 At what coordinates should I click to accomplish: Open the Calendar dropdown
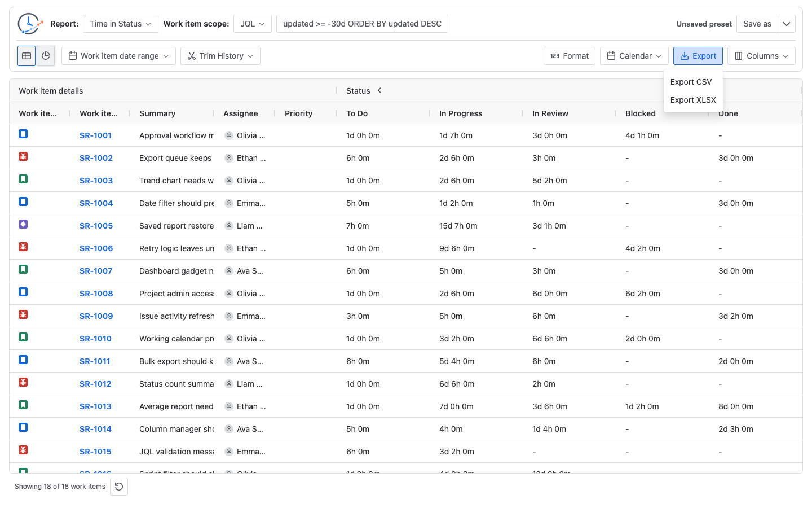[634, 56]
